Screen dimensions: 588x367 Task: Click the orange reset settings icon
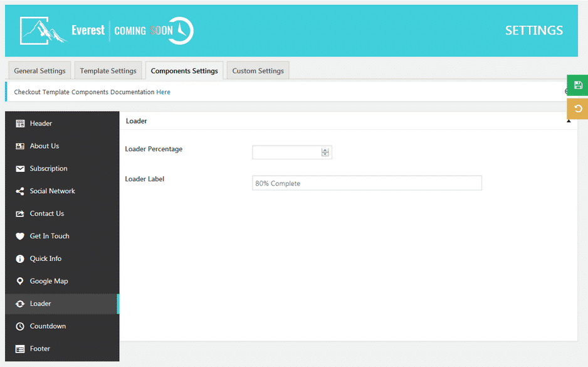tap(578, 109)
